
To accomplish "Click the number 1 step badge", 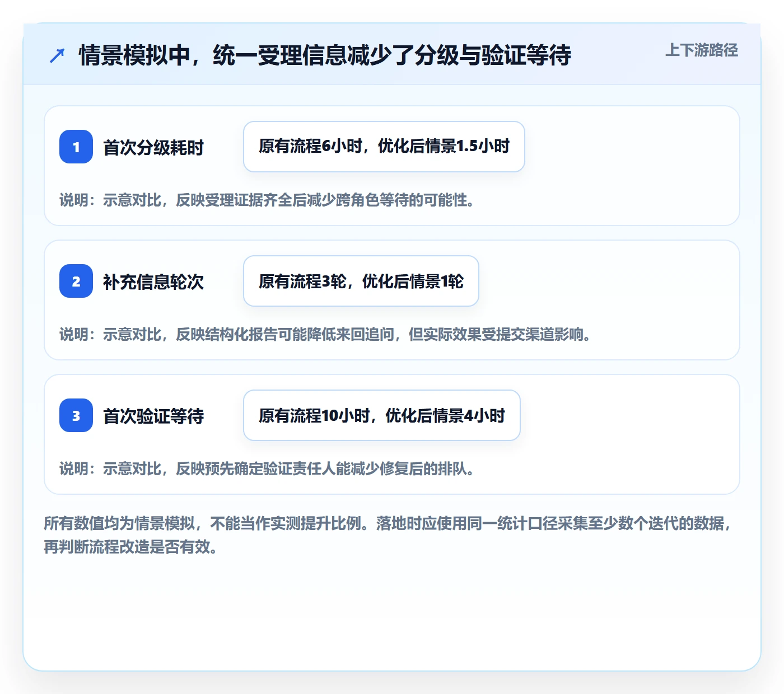I will 76,147.
